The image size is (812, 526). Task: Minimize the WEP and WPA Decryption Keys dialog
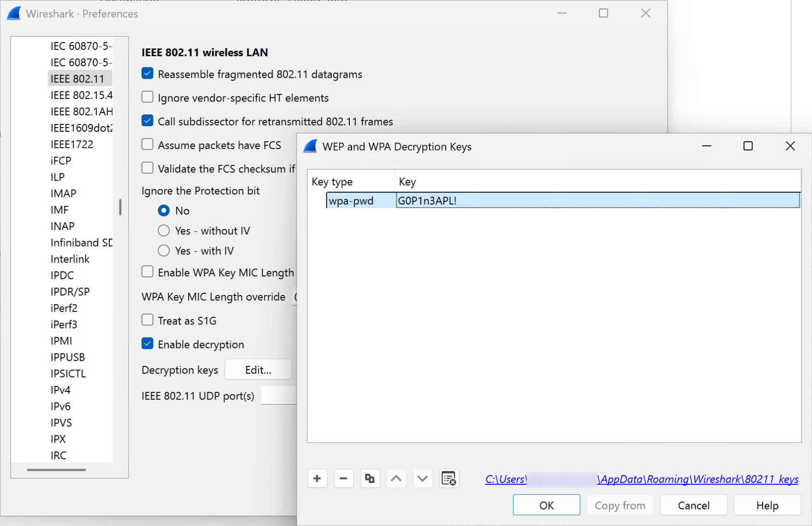click(706, 146)
